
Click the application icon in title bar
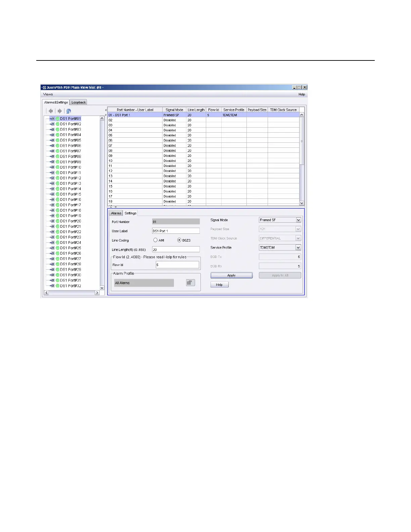[44, 87]
